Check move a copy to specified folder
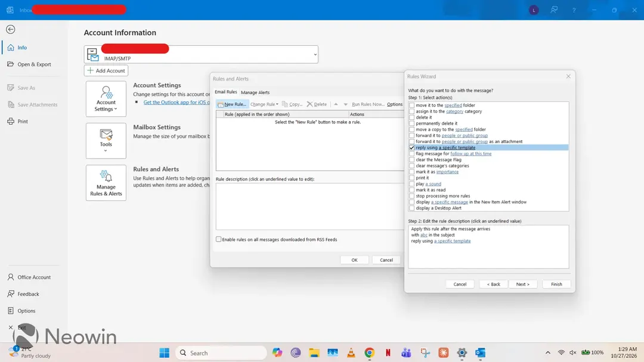 click(411, 129)
